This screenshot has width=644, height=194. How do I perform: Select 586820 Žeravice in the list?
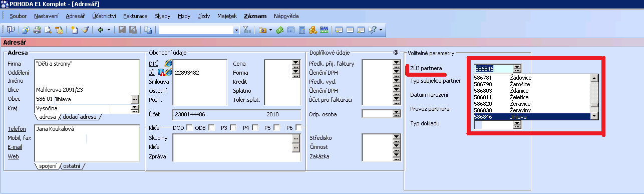532,104
